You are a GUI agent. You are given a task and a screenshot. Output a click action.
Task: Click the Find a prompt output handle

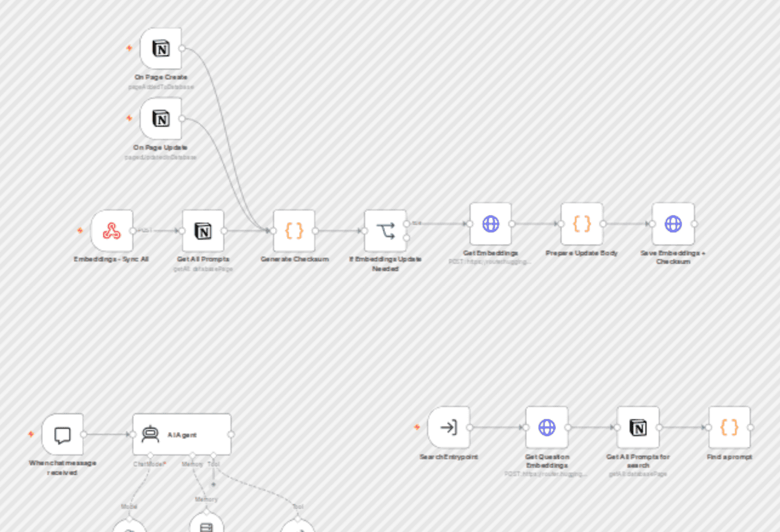750,428
